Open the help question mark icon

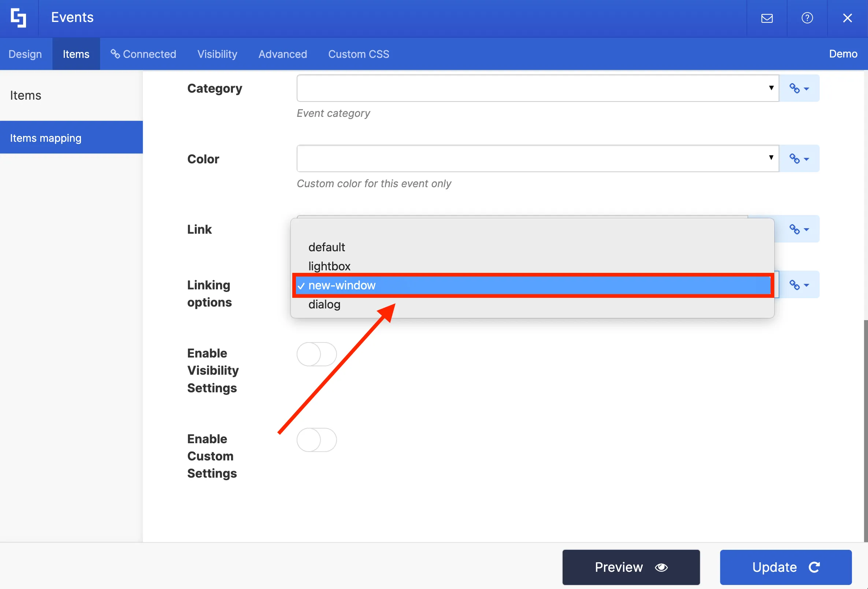807,18
